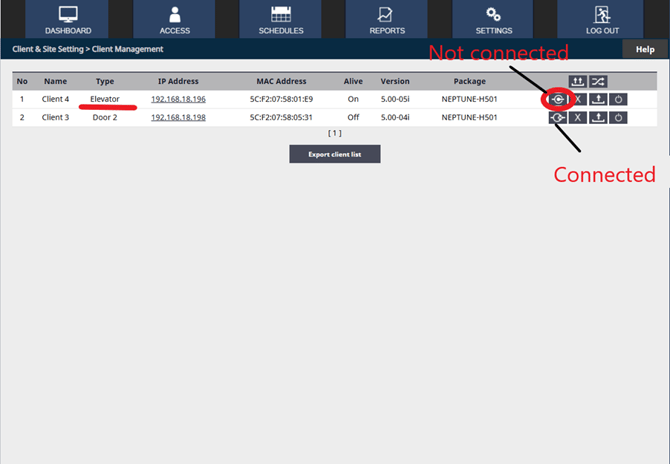The height and width of the screenshot is (464, 670).
Task: Click power restart icon for Client 3
Action: pos(618,117)
